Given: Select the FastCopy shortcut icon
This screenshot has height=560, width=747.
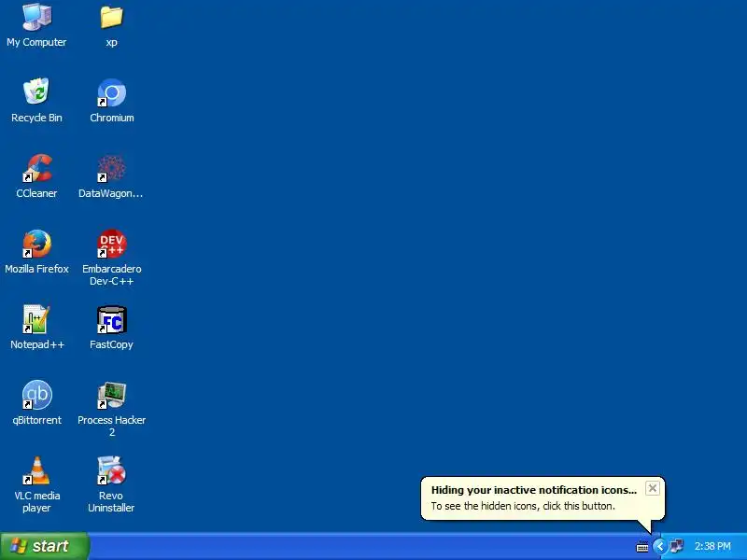Looking at the screenshot, I should coord(111,319).
